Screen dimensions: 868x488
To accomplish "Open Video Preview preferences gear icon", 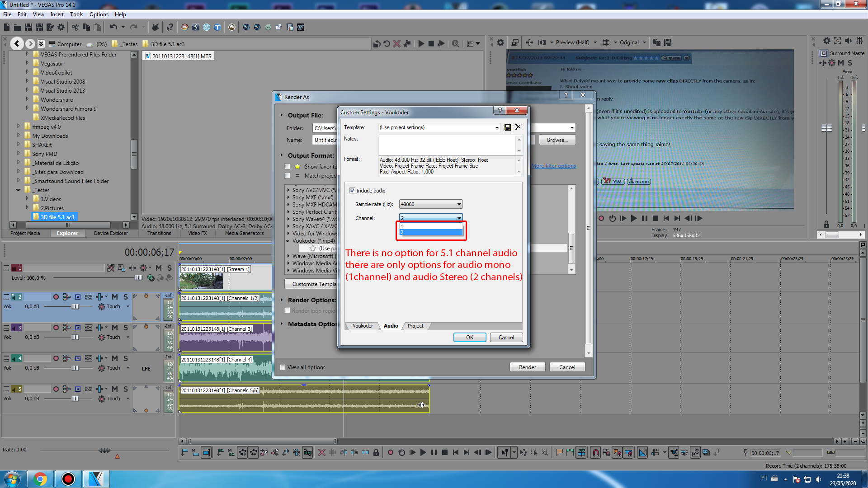I will (500, 42).
